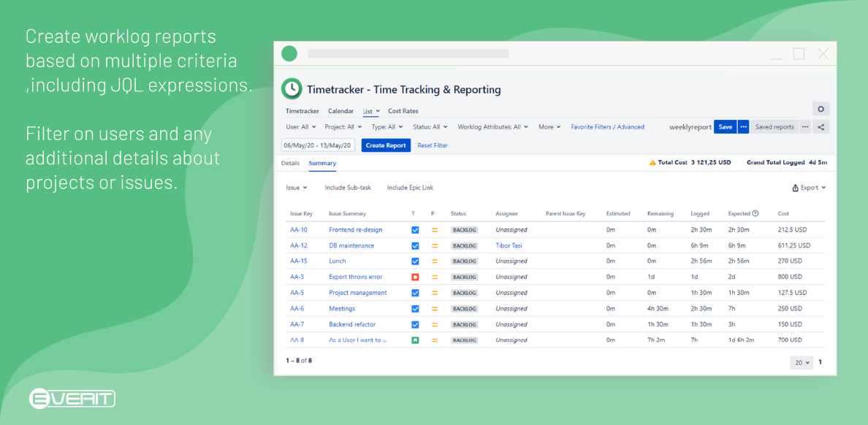Expand the Worklog Attributes: All filter
The image size is (868, 425).
pos(492,127)
